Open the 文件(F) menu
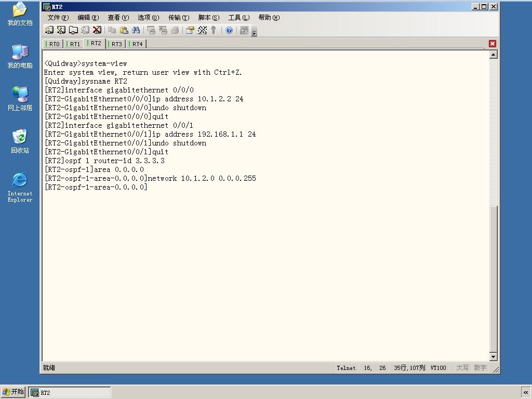Screen dimensions: 532x399 [x=58, y=18]
